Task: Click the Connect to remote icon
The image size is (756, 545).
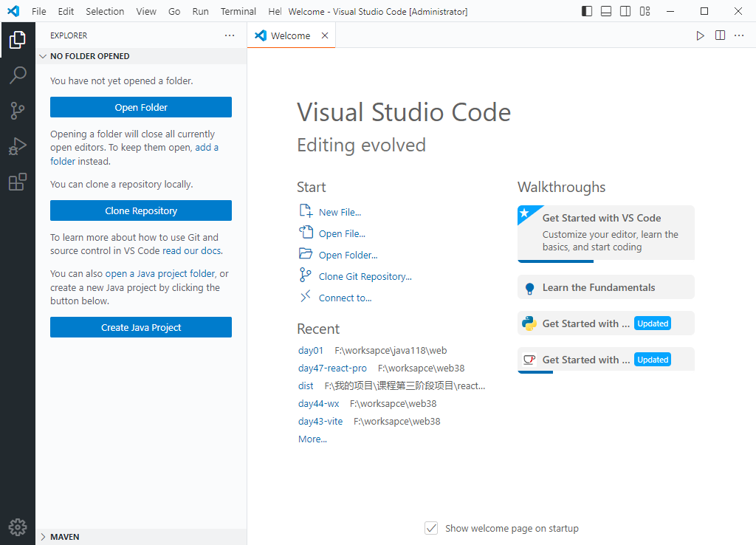Action: [305, 297]
